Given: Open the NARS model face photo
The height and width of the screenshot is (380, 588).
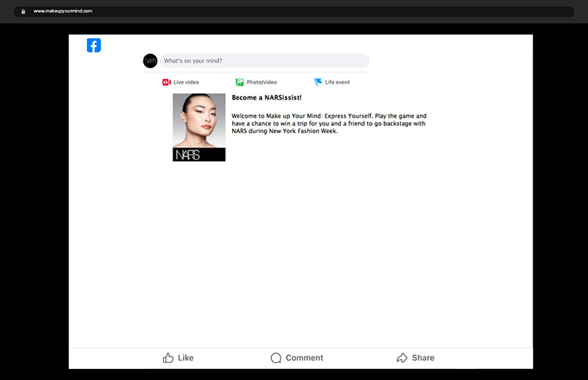Looking at the screenshot, I should pyautogui.click(x=199, y=121).
